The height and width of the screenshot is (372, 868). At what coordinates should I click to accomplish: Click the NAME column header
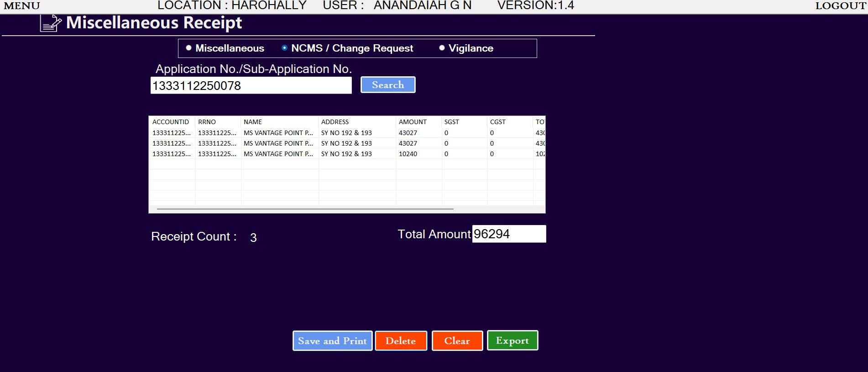pos(253,122)
